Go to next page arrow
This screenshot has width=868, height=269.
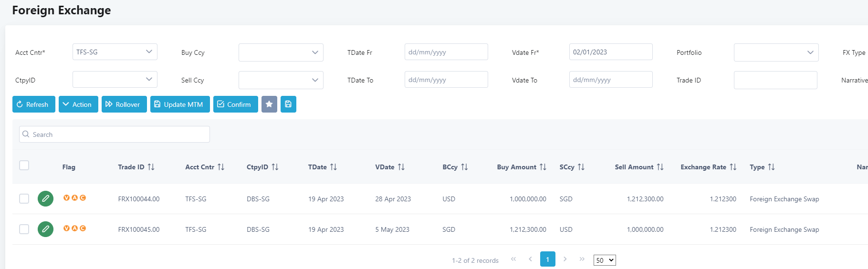click(x=565, y=259)
